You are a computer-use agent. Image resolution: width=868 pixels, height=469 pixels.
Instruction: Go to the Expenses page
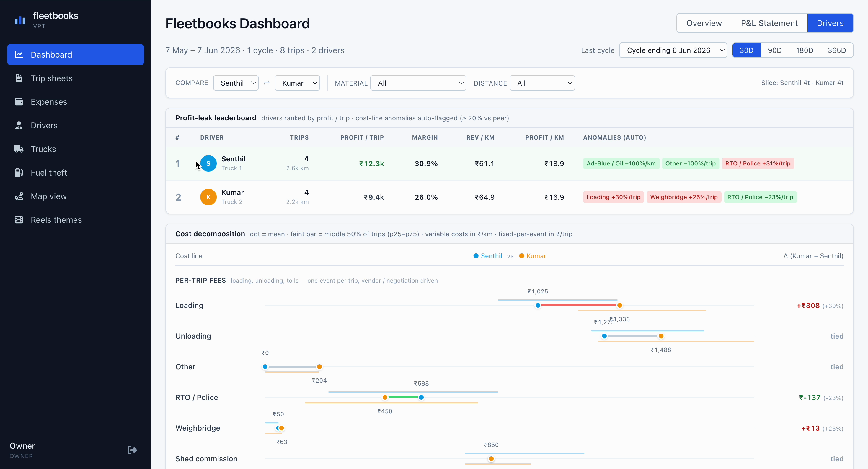(x=76, y=102)
